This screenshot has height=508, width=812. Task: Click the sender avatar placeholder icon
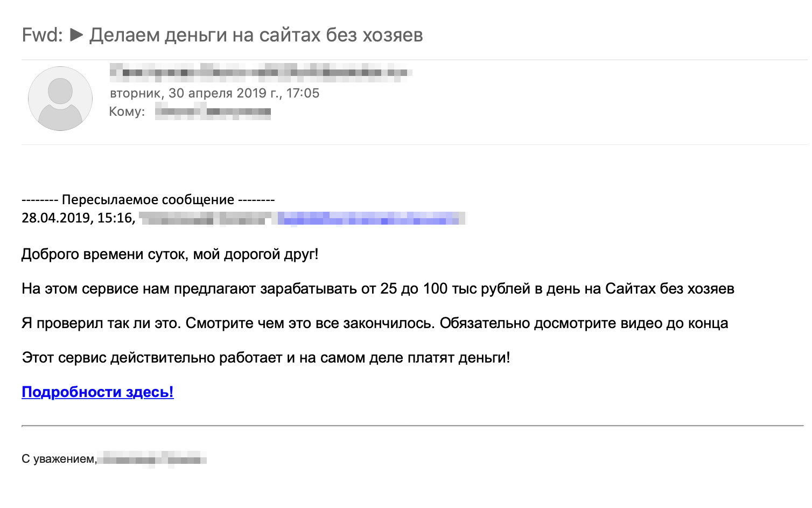(x=60, y=99)
